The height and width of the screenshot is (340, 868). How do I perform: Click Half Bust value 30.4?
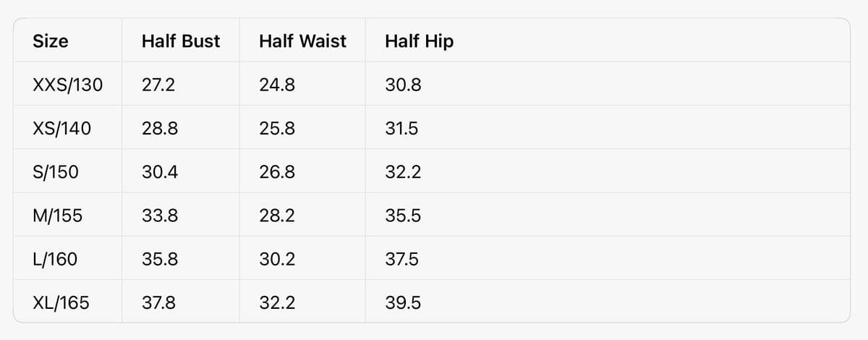[x=160, y=172]
